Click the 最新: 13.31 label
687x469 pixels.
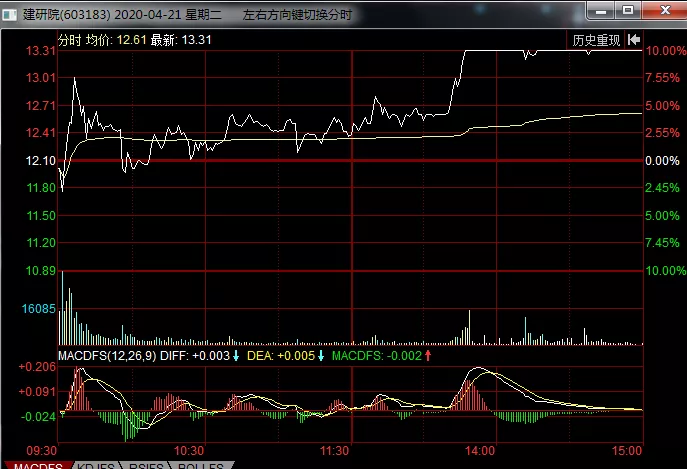pos(181,40)
